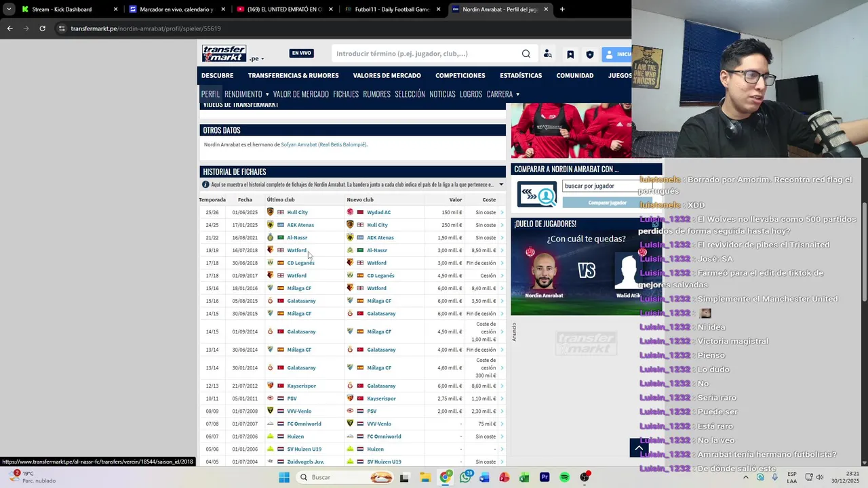
Task: Click CD Leganés in the 17/18 June row
Action: tap(300, 263)
